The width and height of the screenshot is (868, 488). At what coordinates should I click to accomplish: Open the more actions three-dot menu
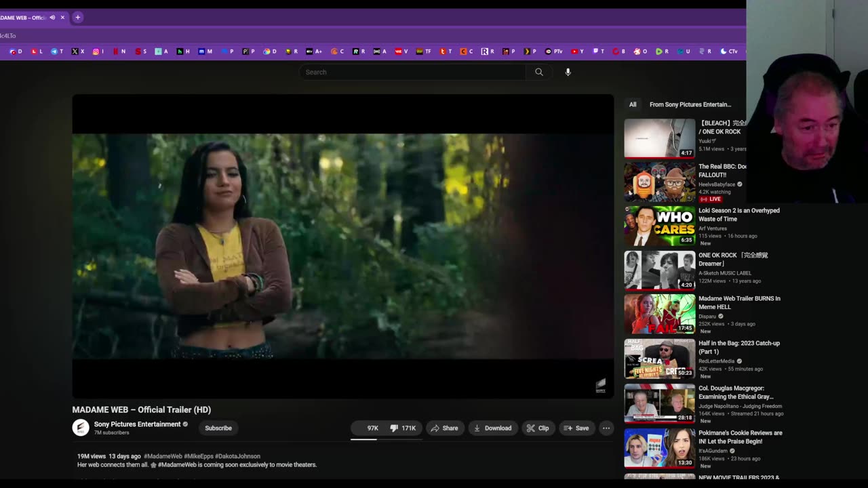point(606,428)
